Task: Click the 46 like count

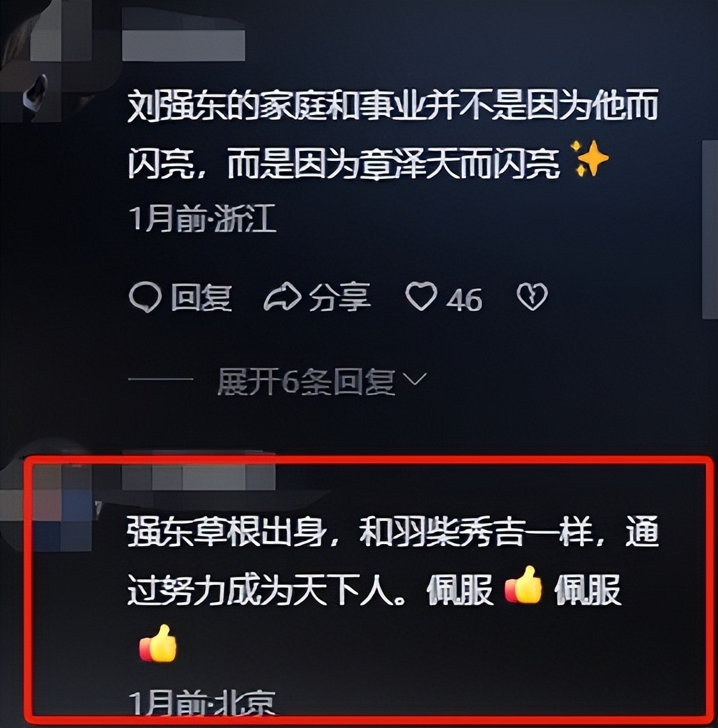Action: [x=464, y=300]
